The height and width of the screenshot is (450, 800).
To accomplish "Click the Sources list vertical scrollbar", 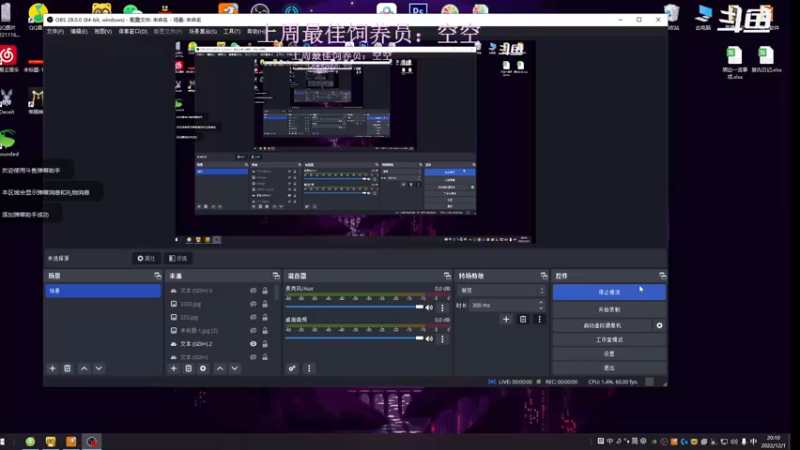I will click(277, 292).
